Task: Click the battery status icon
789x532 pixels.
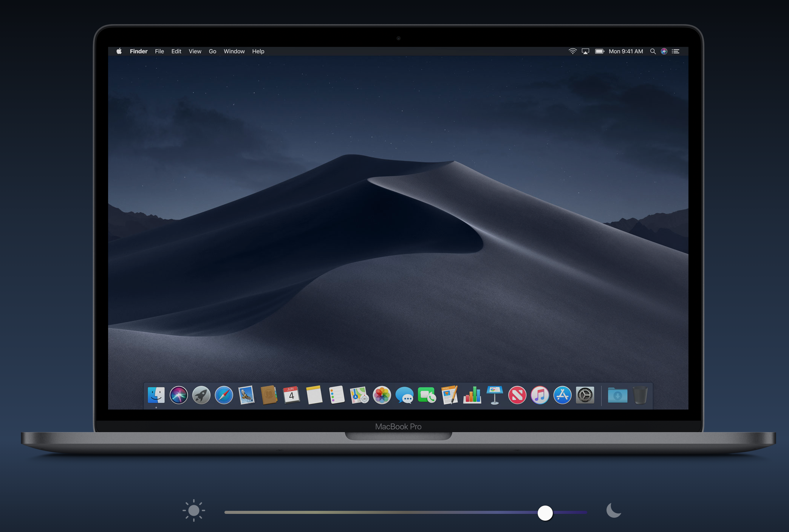Action: point(600,51)
